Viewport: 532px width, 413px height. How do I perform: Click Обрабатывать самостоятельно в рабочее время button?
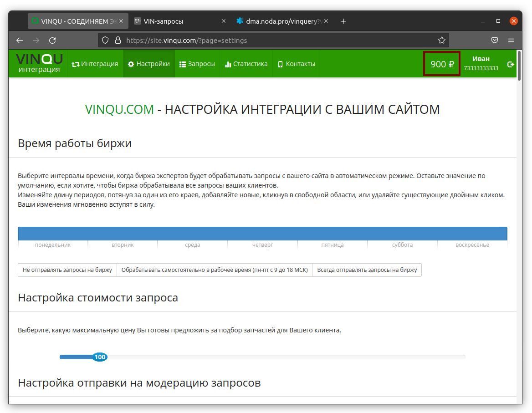(x=215, y=270)
